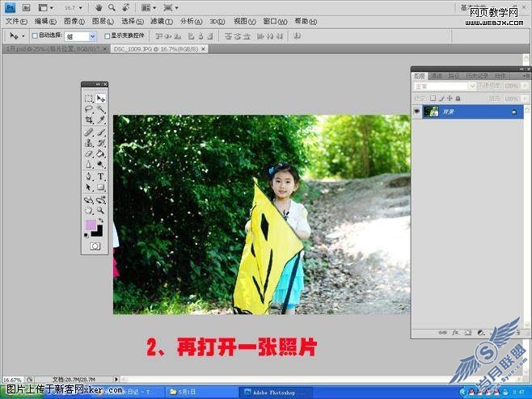
Task: Open the Screen Mode dropdown
Action: 171,7
